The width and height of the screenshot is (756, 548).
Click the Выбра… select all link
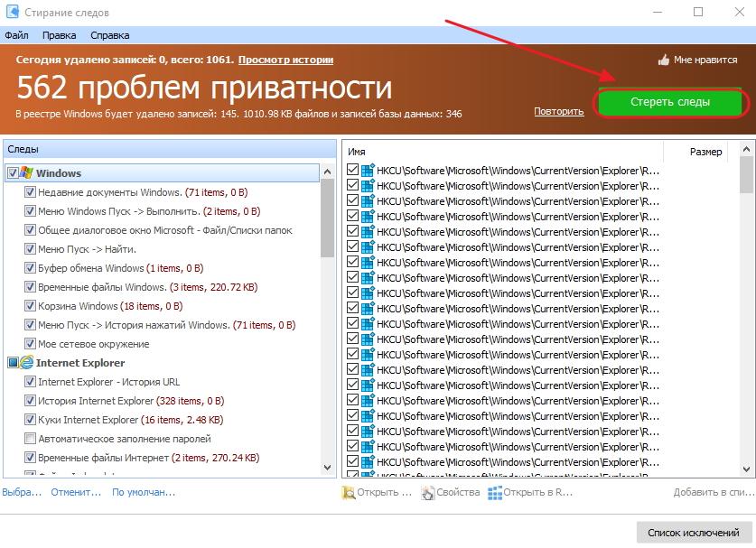point(22,492)
